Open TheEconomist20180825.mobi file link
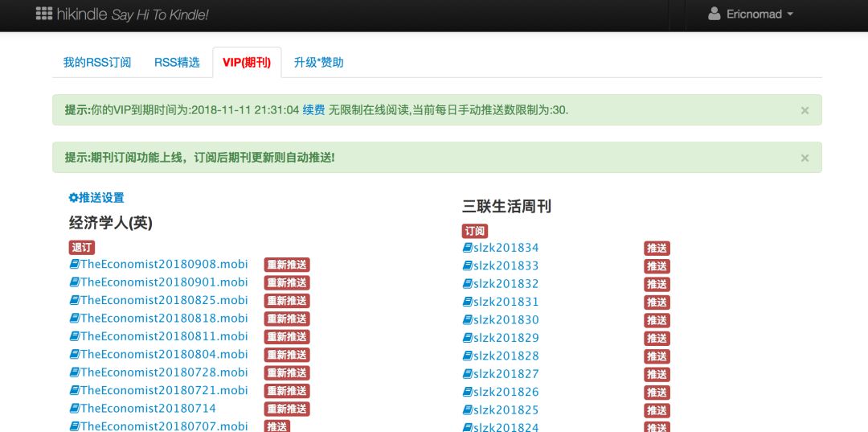 158,300
